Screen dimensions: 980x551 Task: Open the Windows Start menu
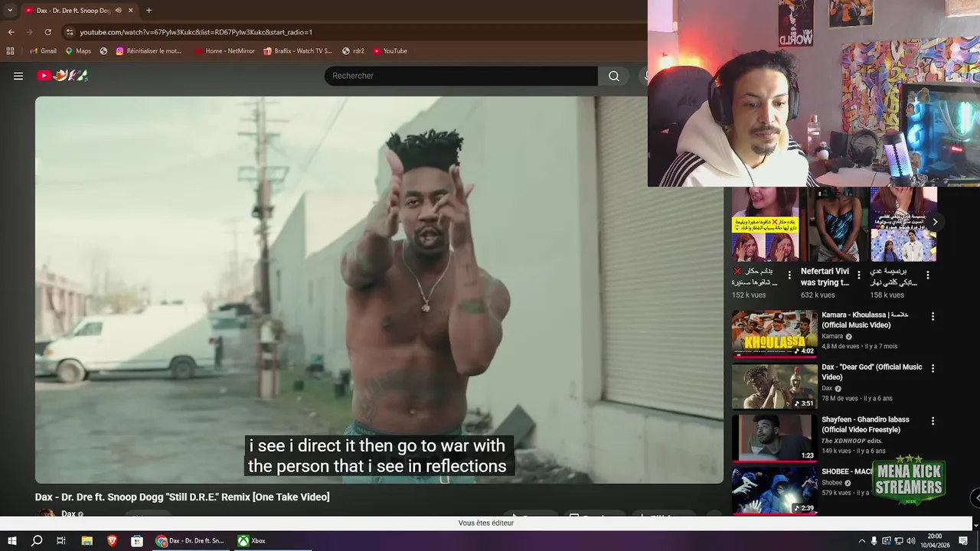click(12, 541)
